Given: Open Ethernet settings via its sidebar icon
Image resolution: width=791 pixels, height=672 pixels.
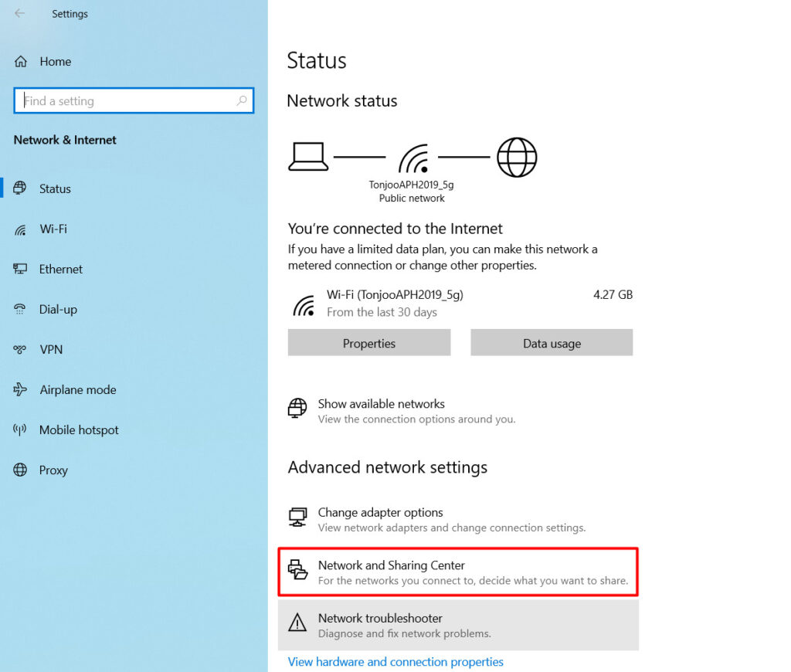Looking at the screenshot, I should (20, 269).
